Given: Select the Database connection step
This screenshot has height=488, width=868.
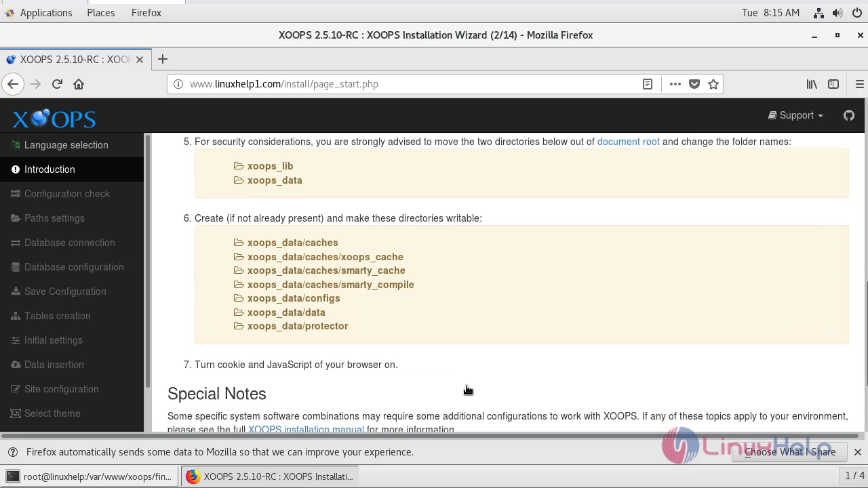Looking at the screenshot, I should pyautogui.click(x=72, y=243).
